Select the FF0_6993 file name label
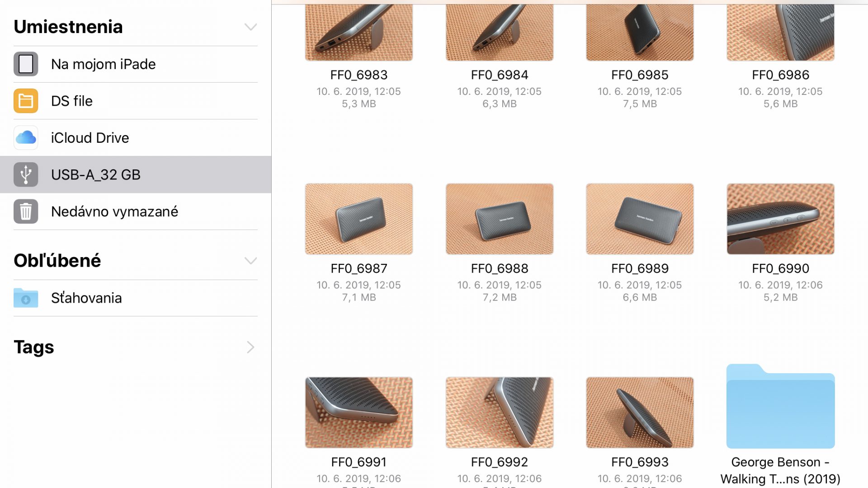The image size is (868, 488). pos(640,462)
